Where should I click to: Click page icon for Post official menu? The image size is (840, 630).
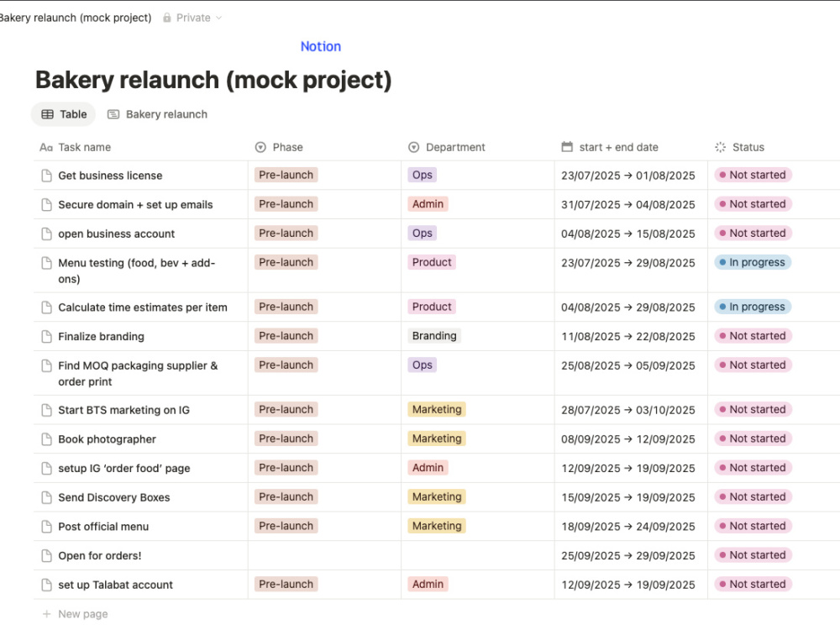pyautogui.click(x=46, y=526)
